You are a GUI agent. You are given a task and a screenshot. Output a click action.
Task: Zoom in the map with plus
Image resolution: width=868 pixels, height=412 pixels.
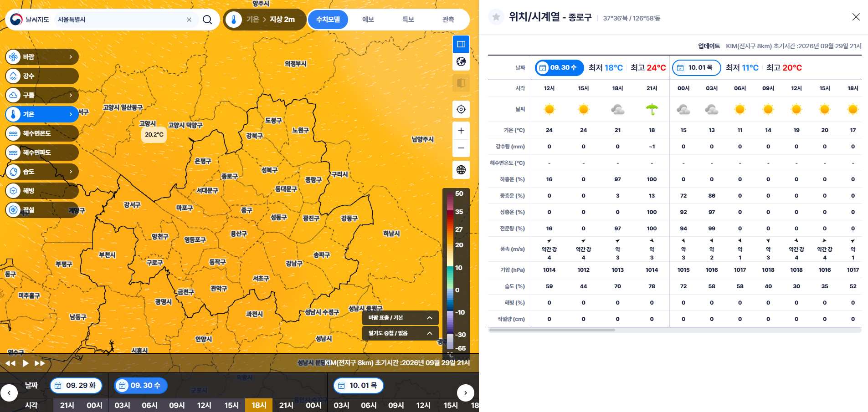tap(461, 131)
